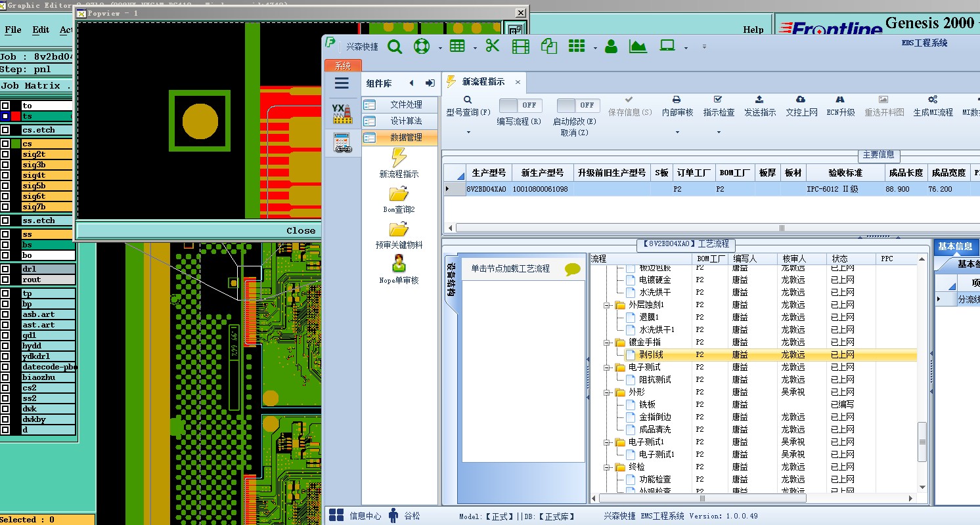Check the box beside layer 'biaozhu'

pos(5,377)
